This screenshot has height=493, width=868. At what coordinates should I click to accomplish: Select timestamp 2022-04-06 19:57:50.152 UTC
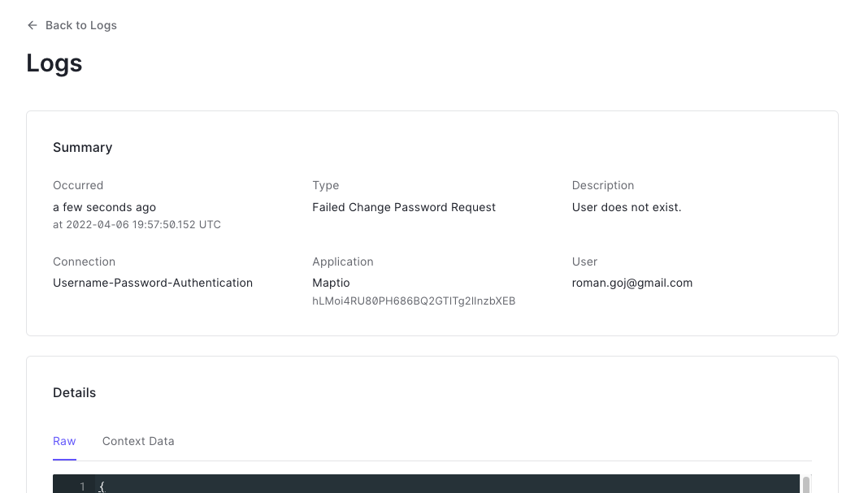[x=143, y=225]
